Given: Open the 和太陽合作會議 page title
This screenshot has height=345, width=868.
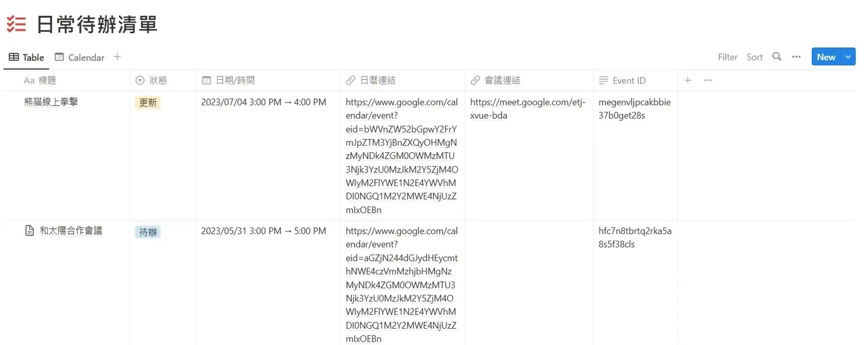Looking at the screenshot, I should (71, 231).
